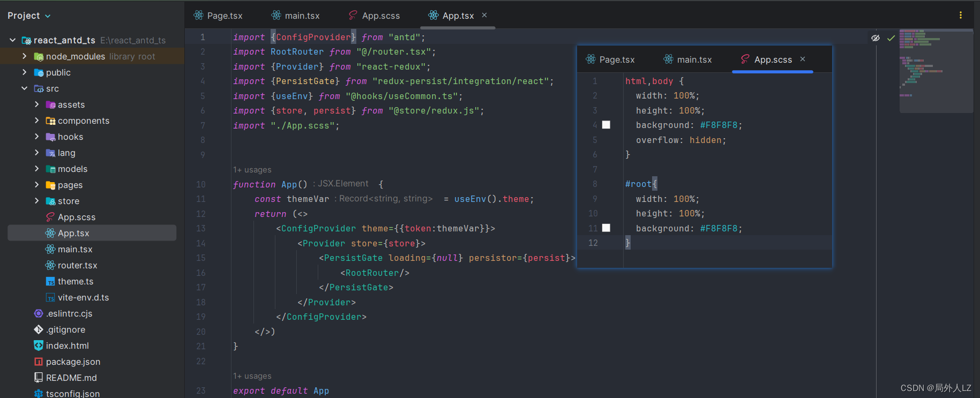The width and height of the screenshot is (980, 398).
Task: Click the hooks folder icon
Action: coord(50,137)
